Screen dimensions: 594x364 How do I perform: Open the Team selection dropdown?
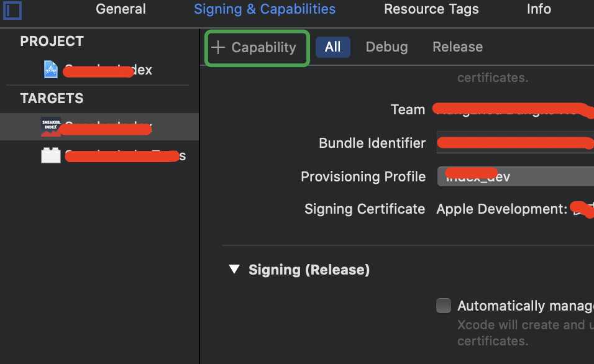513,109
